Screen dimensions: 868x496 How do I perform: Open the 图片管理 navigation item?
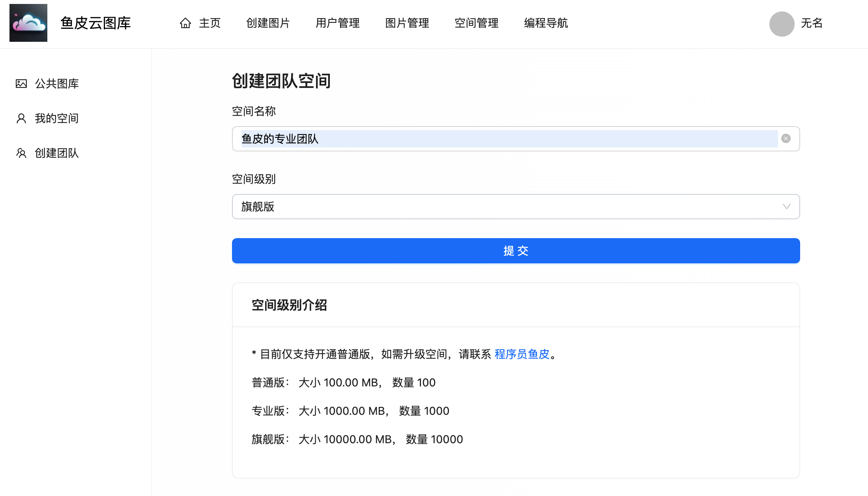pyautogui.click(x=407, y=23)
